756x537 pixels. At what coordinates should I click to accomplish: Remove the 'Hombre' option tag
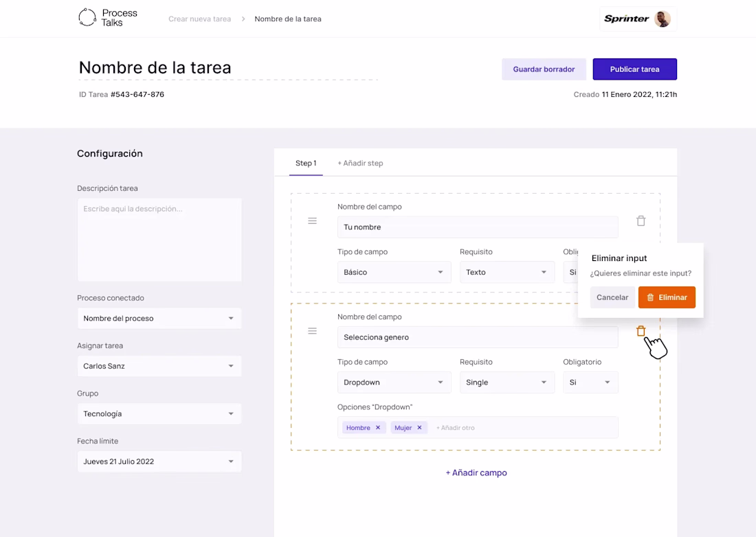coord(378,428)
